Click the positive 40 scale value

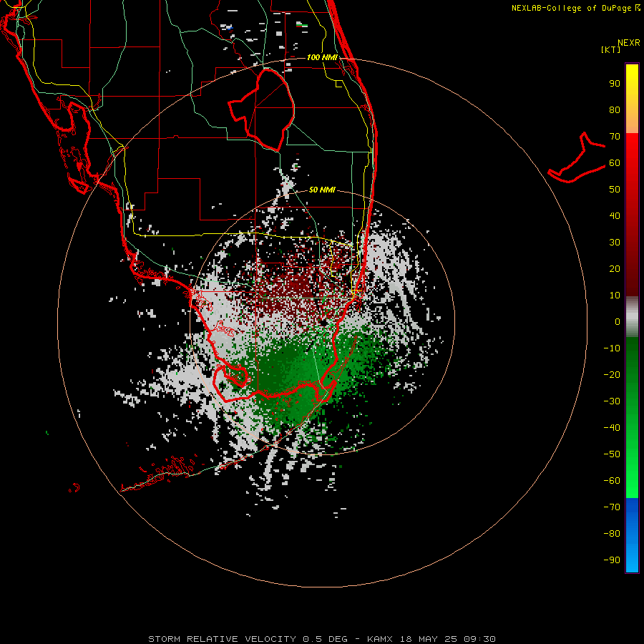click(x=615, y=215)
